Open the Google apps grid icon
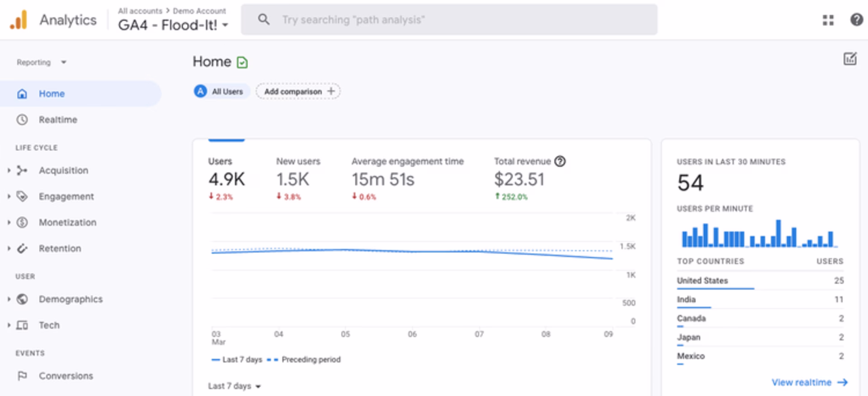 click(x=828, y=20)
